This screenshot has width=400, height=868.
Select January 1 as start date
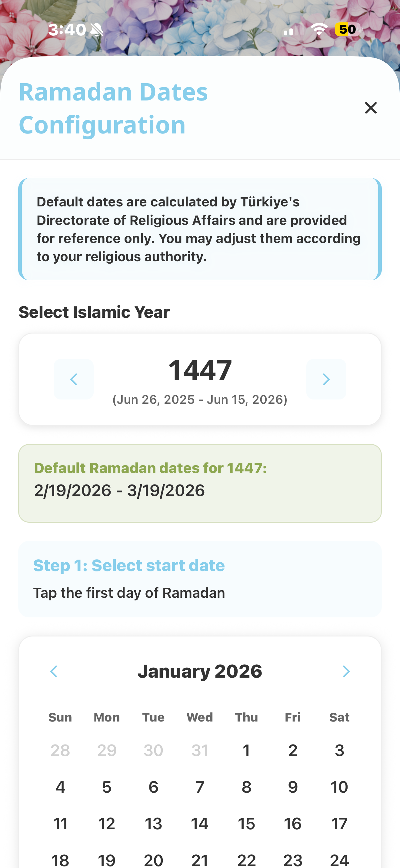coord(247,750)
